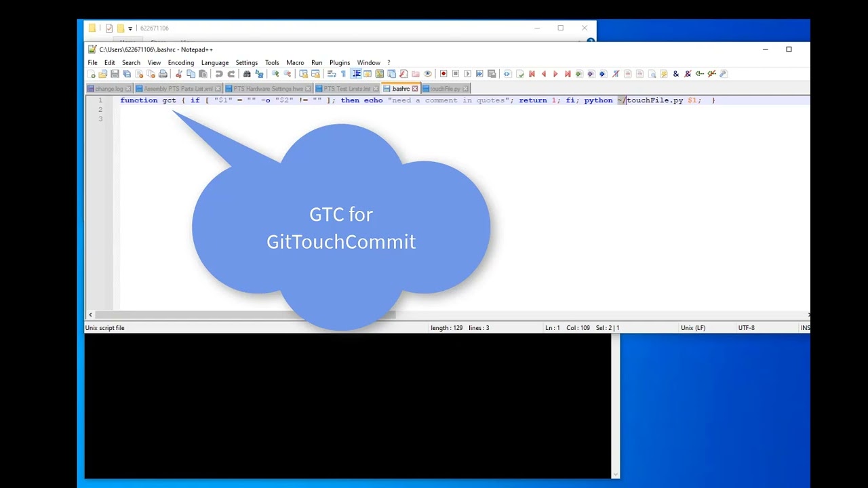This screenshot has height=488, width=868.
Task: Click the Redo arrow icon
Action: (x=231, y=74)
